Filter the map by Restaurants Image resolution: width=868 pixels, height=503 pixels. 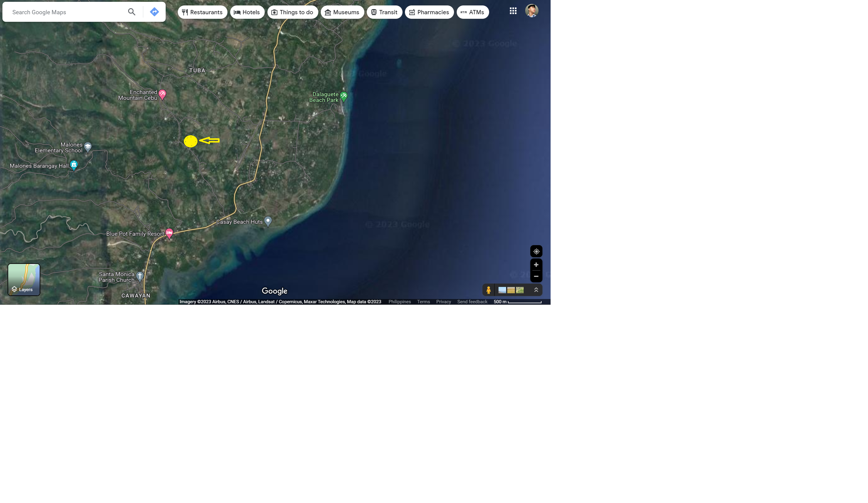click(202, 12)
